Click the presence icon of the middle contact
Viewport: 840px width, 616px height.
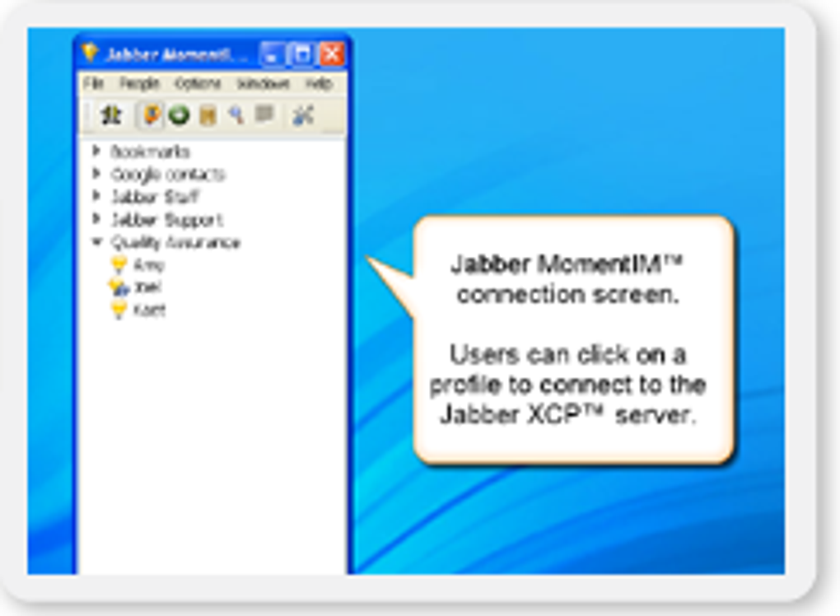coord(119,287)
